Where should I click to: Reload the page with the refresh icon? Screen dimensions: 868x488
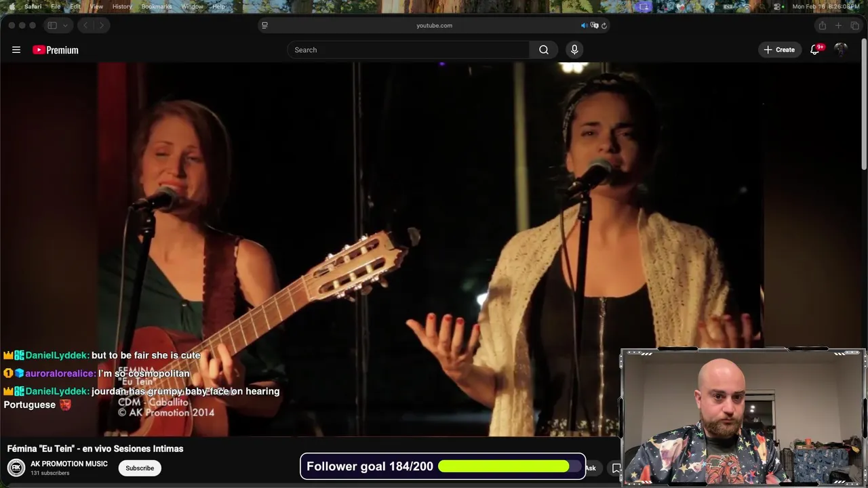pos(604,25)
